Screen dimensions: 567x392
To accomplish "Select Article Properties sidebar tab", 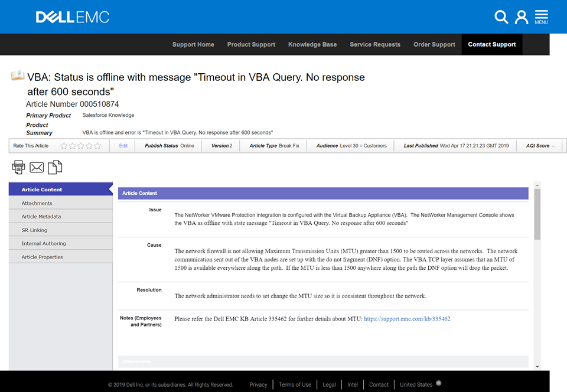I will click(x=61, y=257).
